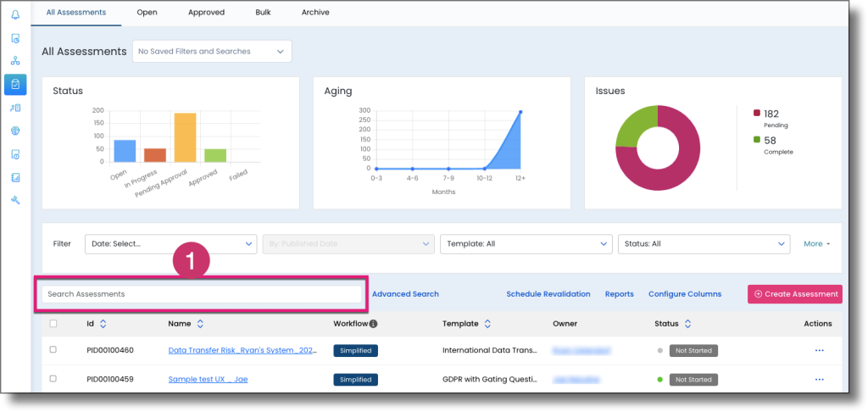Click inside the Search Assessments field
This screenshot has width=868, height=412.
tap(202, 294)
